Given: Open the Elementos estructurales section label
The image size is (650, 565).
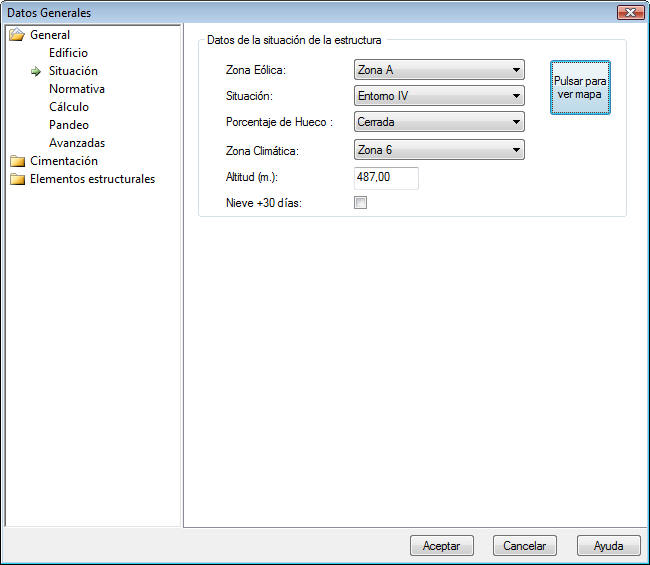Looking at the screenshot, I should click(92, 179).
